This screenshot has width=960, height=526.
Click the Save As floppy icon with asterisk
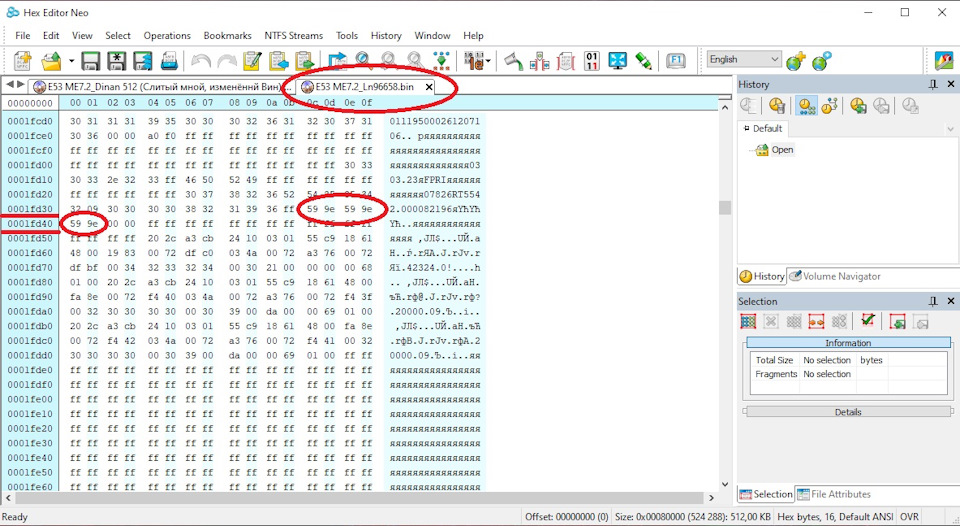point(116,61)
